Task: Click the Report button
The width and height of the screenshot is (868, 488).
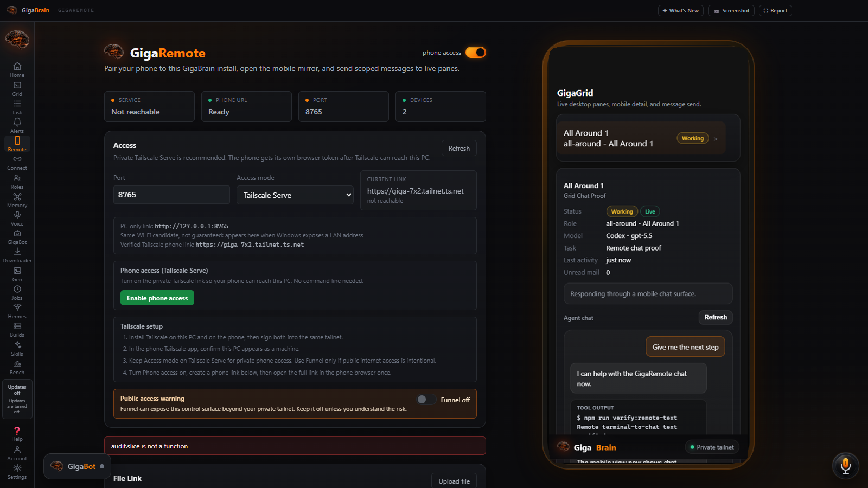Action: pos(775,11)
